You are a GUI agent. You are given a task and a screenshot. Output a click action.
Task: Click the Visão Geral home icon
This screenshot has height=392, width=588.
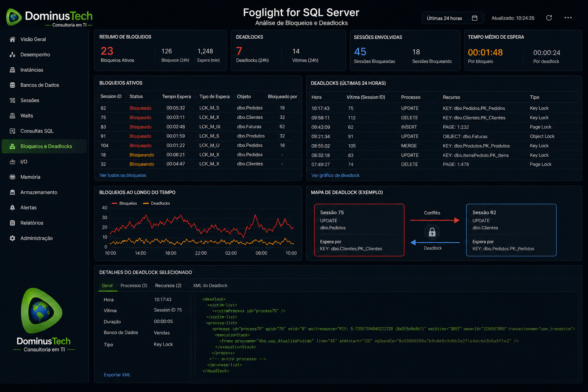(12, 39)
